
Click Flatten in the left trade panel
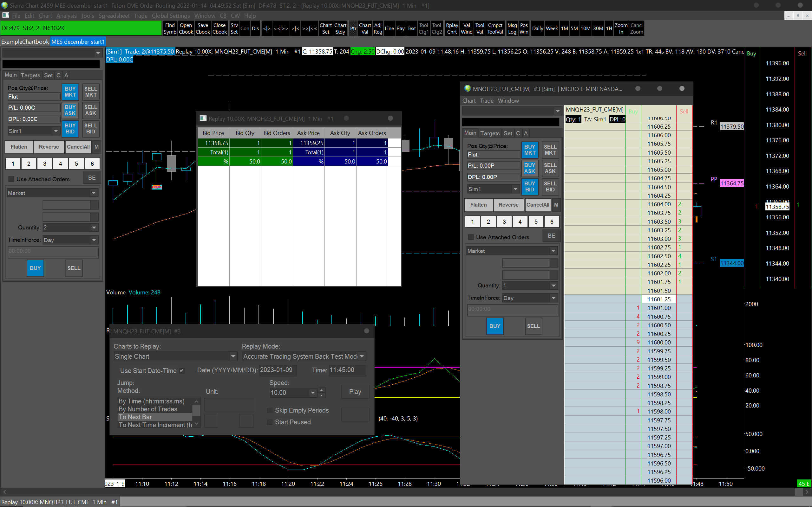[x=19, y=147]
